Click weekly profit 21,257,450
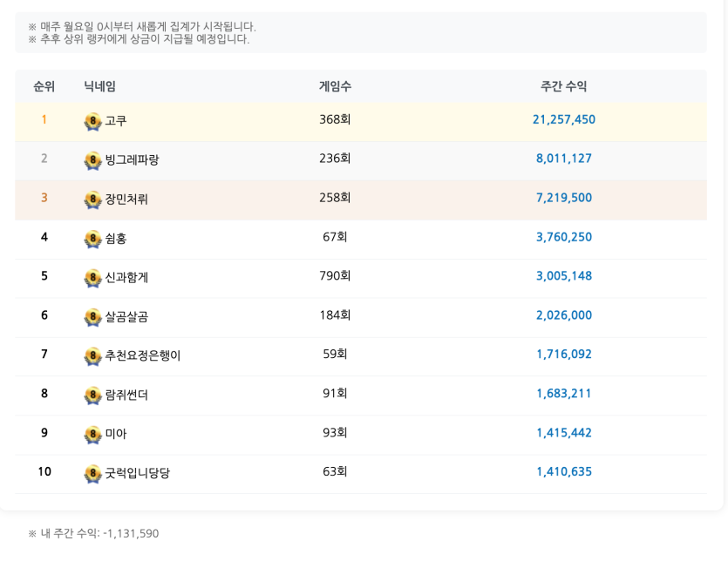This screenshot has height=568, width=728. tap(563, 119)
